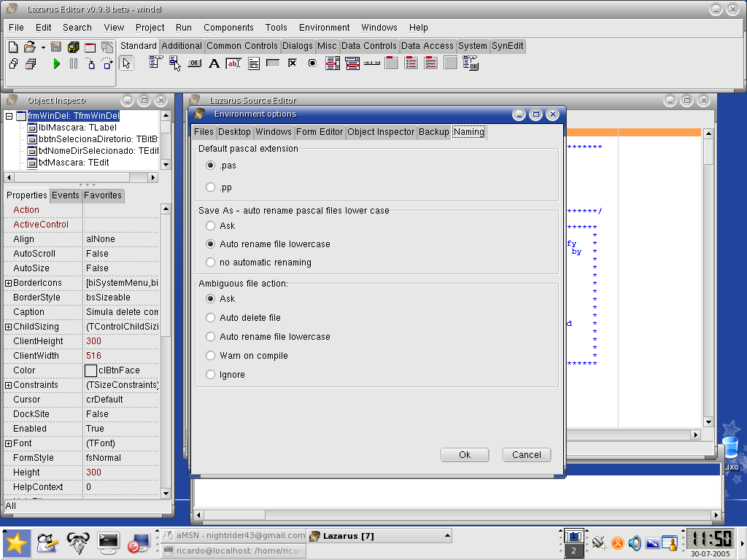Collapse the frmWinDel tree node
Screen dimensions: 747x560
pos(9,116)
